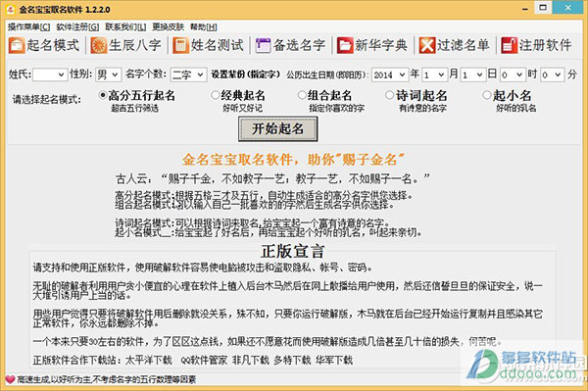Open the 软件注册[G] menu

[x=77, y=27]
